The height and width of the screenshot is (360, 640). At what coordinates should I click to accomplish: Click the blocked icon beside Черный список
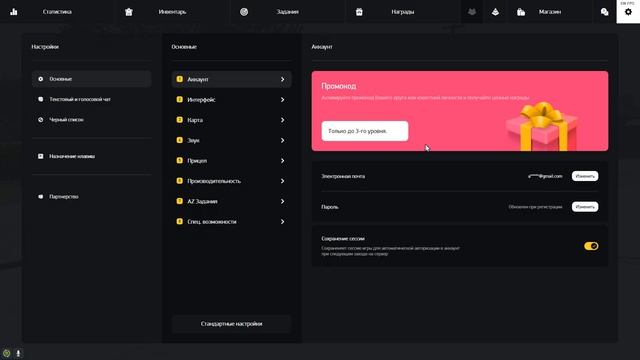pos(40,120)
